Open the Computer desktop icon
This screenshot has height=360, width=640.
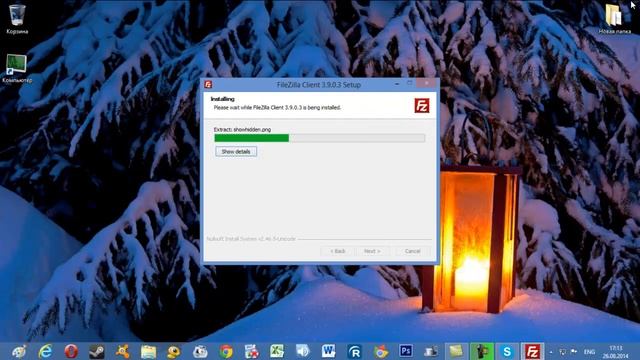(17, 68)
